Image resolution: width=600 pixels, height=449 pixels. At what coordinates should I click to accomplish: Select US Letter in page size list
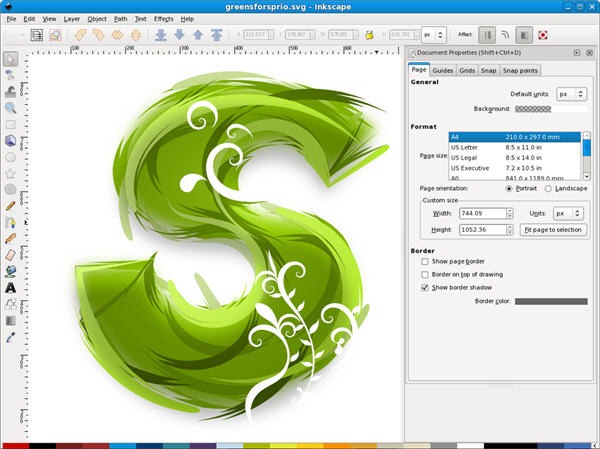pos(465,148)
